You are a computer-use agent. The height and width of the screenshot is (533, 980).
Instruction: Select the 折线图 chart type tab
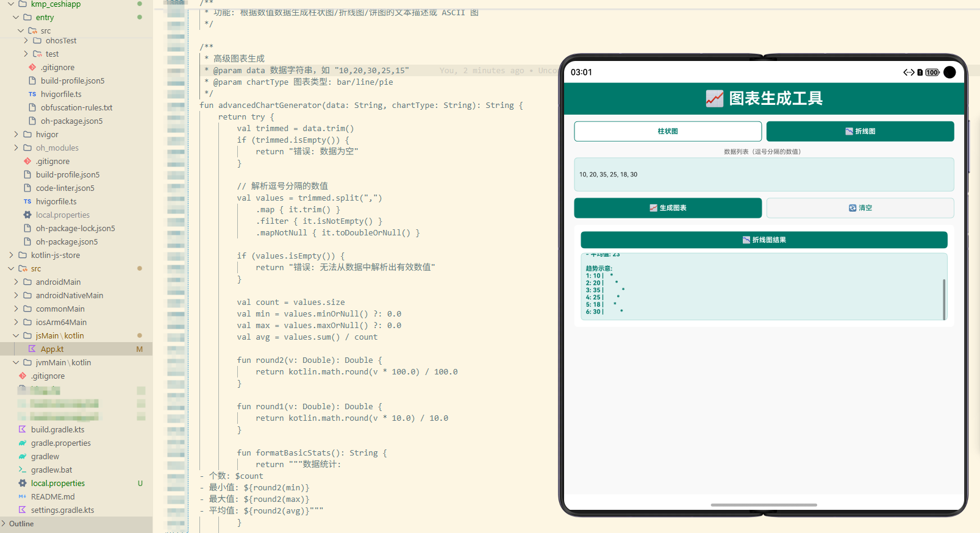tap(860, 131)
